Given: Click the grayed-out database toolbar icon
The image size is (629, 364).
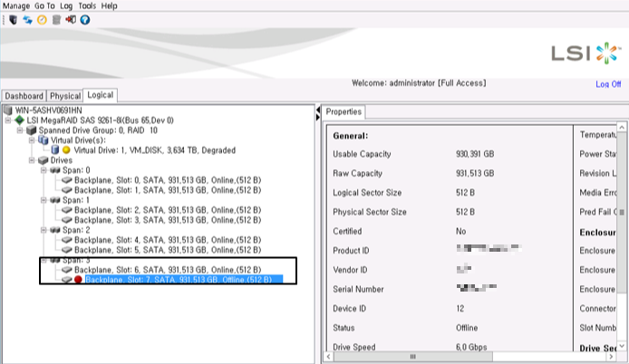Looking at the screenshot, I should [56, 20].
